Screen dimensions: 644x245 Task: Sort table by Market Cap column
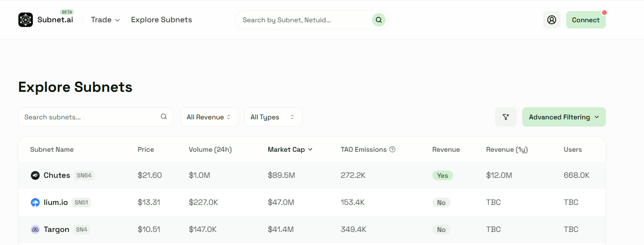point(290,149)
